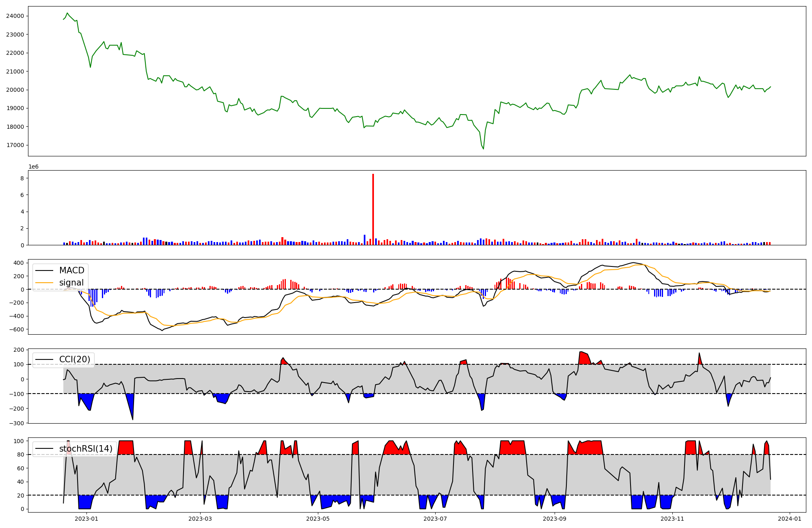
Task: Click the 2023-11 x-axis date label
Action: click(x=672, y=519)
